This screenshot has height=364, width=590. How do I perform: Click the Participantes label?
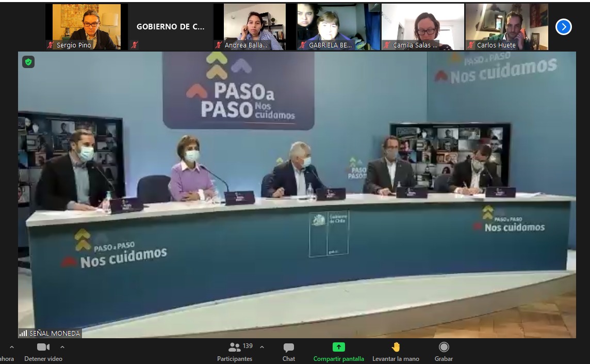[x=235, y=359]
